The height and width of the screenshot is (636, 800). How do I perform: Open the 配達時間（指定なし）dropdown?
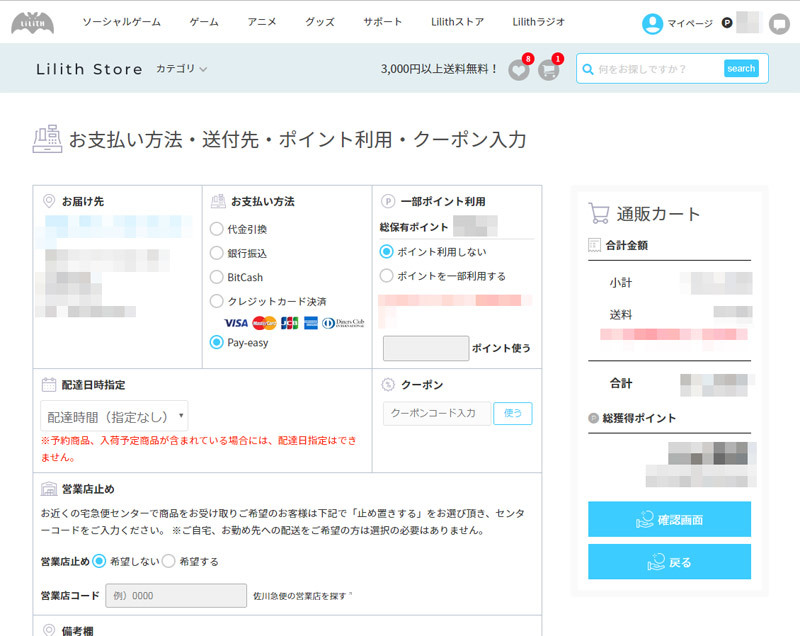[114, 416]
